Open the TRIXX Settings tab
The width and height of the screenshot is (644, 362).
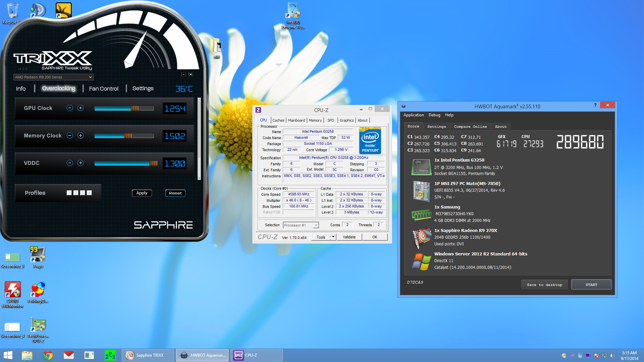pos(143,88)
